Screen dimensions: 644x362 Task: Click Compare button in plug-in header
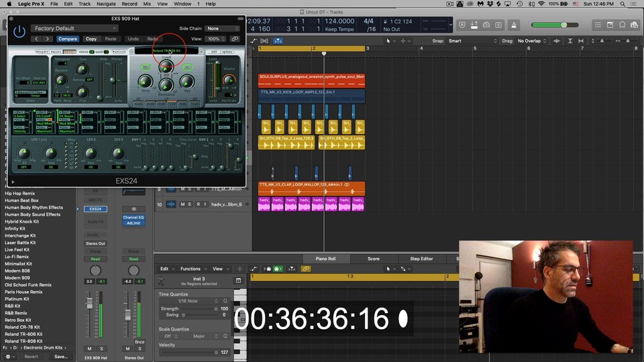[x=67, y=39]
